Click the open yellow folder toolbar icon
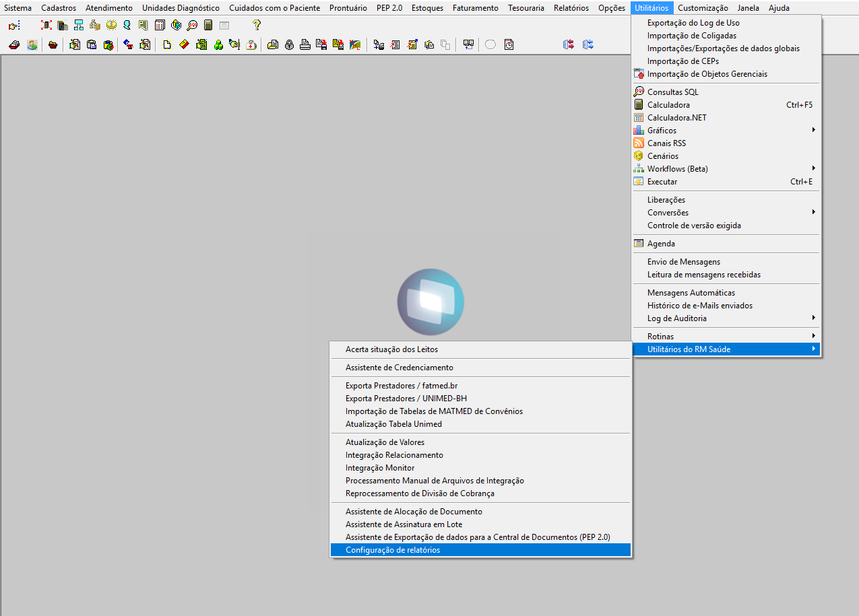Image resolution: width=859 pixels, height=616 pixels. tap(273, 44)
